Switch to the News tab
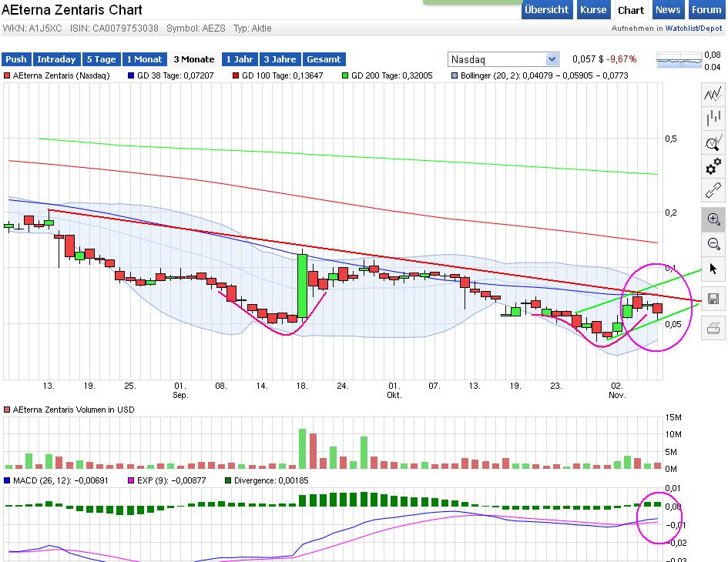 (x=667, y=10)
